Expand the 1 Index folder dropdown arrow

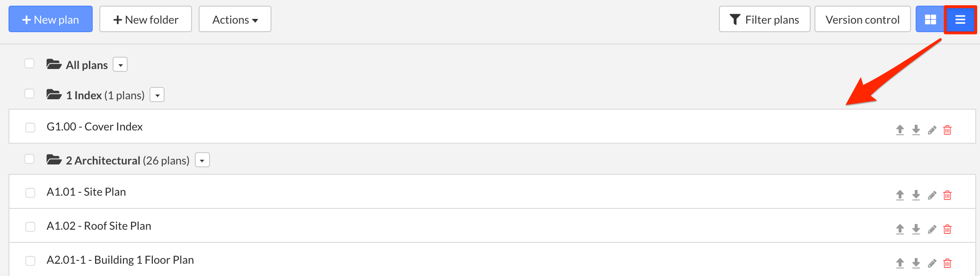coord(157,95)
